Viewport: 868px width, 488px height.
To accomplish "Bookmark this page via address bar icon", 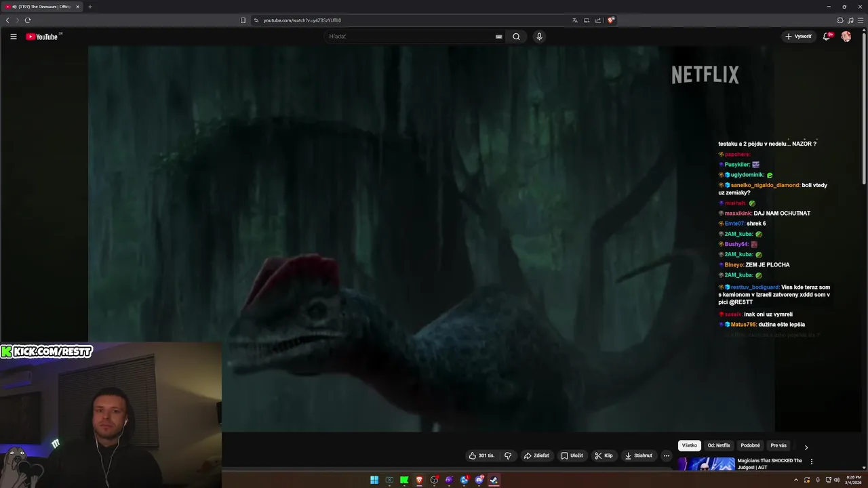I will click(x=243, y=20).
